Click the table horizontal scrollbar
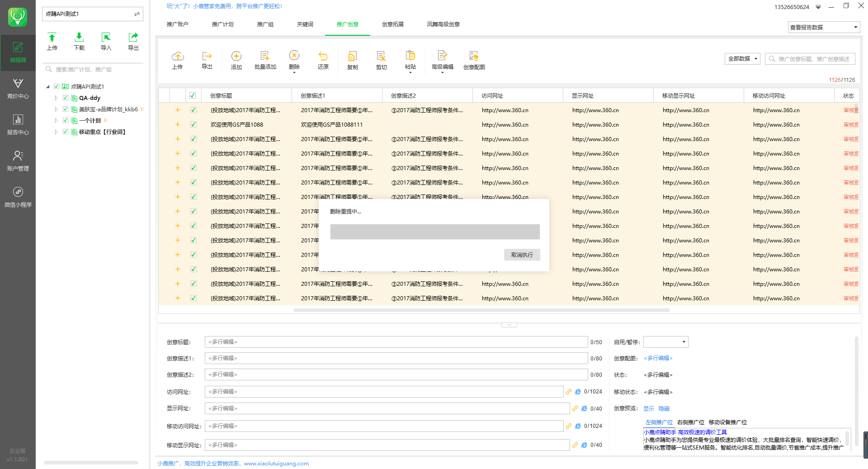This screenshot has height=469, width=868. tap(481, 310)
